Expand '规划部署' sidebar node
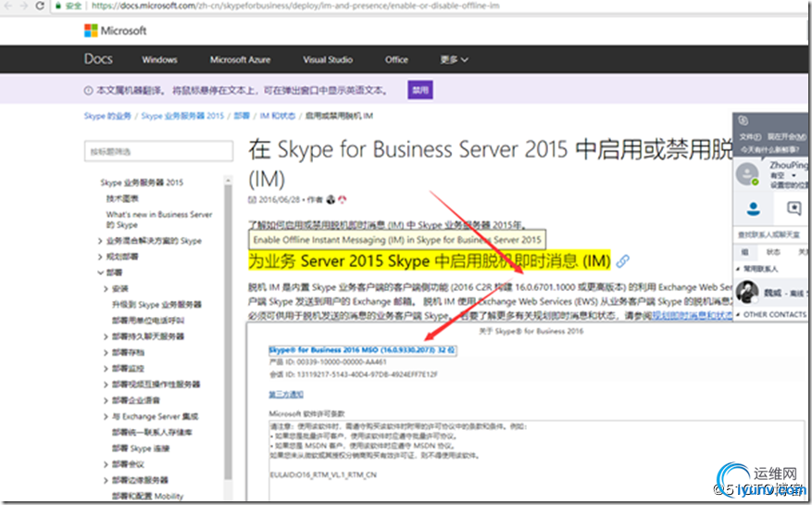 100,257
